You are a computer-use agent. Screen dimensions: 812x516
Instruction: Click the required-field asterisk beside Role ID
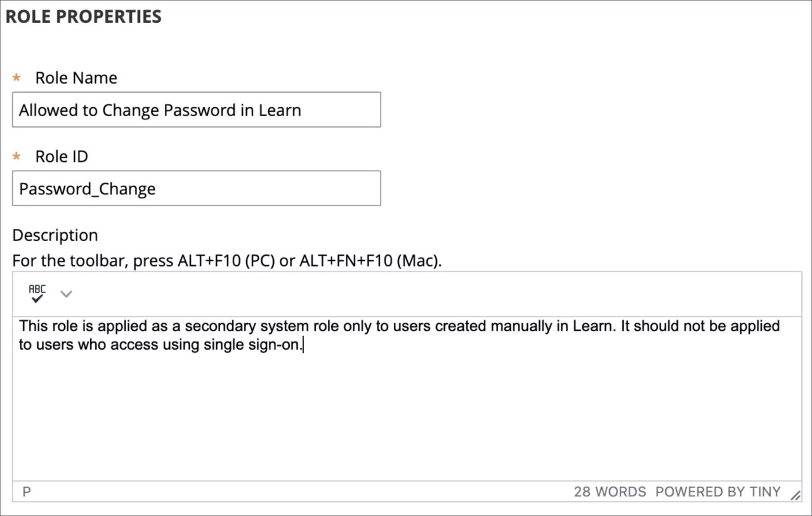[x=15, y=156]
